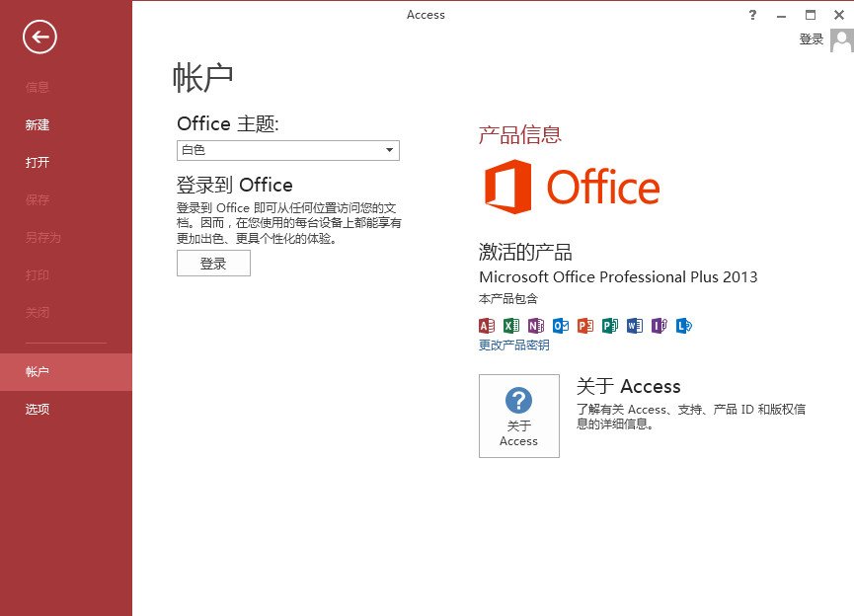Click the 本产品包含 label
Image resolution: width=854 pixels, height=616 pixels.
point(508,298)
